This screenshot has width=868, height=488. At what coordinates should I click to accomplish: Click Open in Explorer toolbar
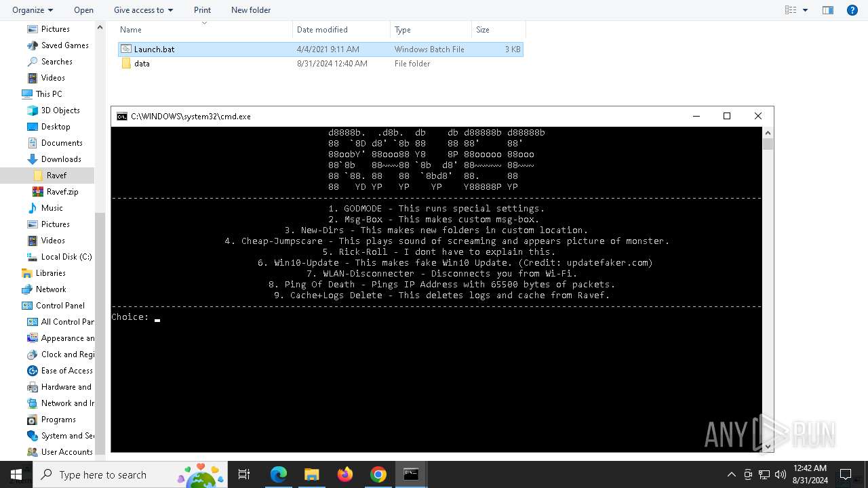pyautogui.click(x=83, y=10)
